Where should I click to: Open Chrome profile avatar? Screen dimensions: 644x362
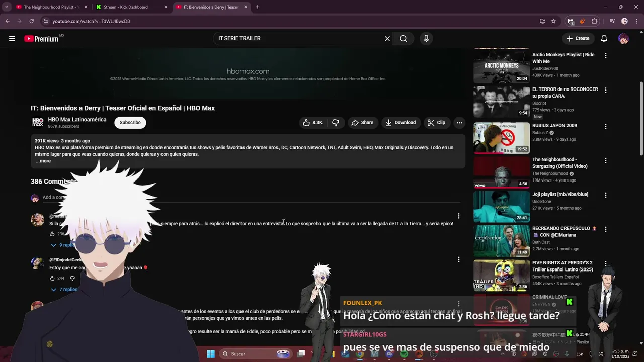pos(624,21)
